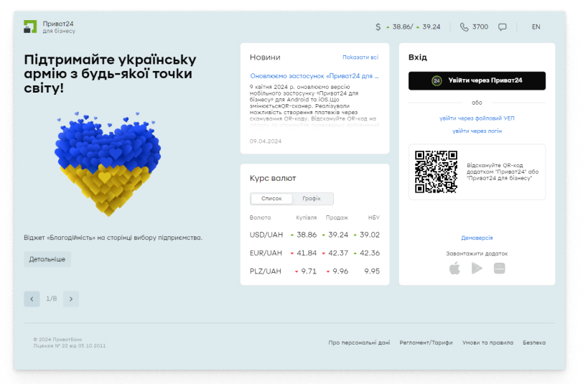The image size is (588, 384).
Task: Click the phone 3700 contact icon
Action: point(464,27)
